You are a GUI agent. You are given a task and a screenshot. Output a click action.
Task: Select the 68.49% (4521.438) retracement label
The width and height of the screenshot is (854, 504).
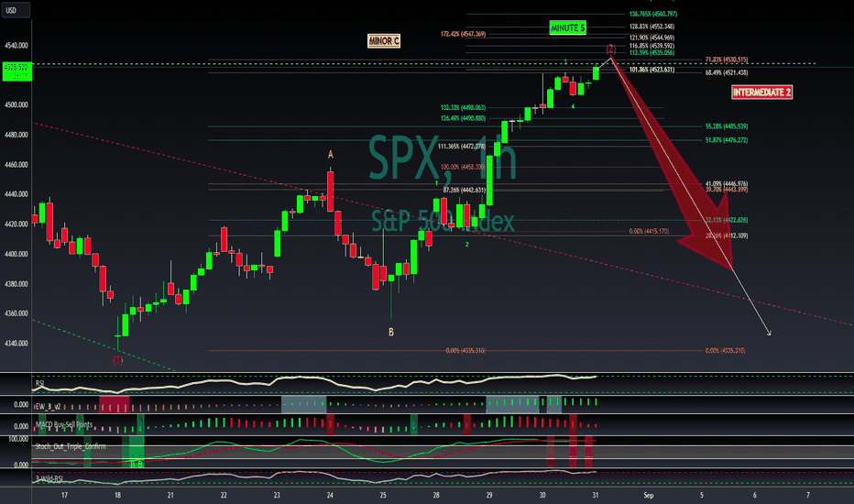coord(727,72)
